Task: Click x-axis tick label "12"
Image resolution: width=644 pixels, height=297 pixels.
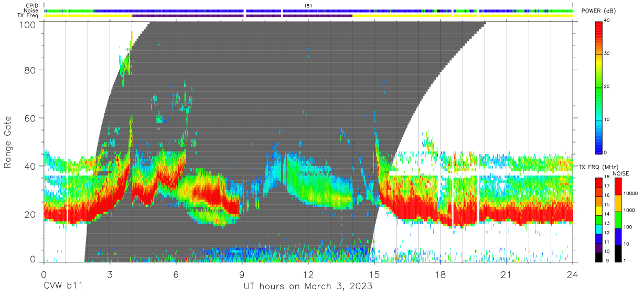Action: tap(308, 274)
